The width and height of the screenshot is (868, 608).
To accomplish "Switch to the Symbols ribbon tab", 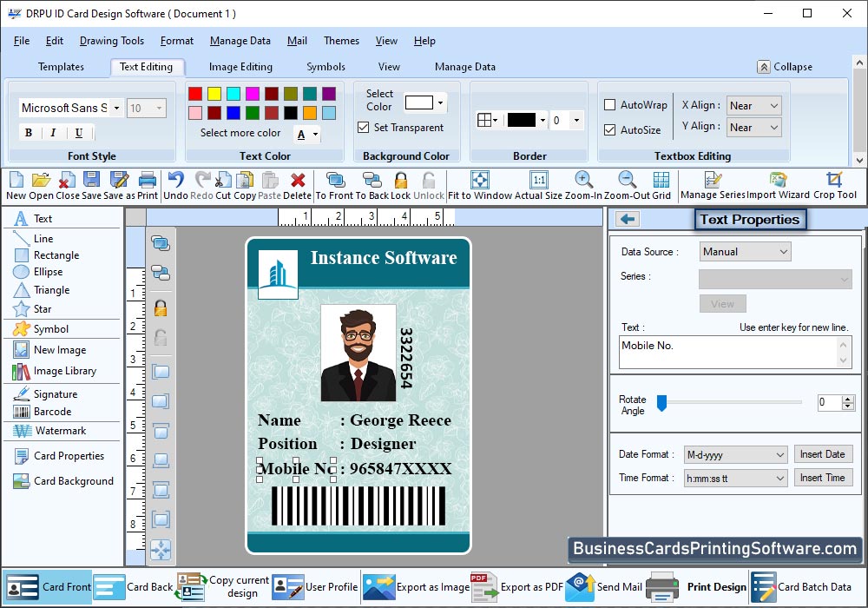I will click(x=326, y=67).
